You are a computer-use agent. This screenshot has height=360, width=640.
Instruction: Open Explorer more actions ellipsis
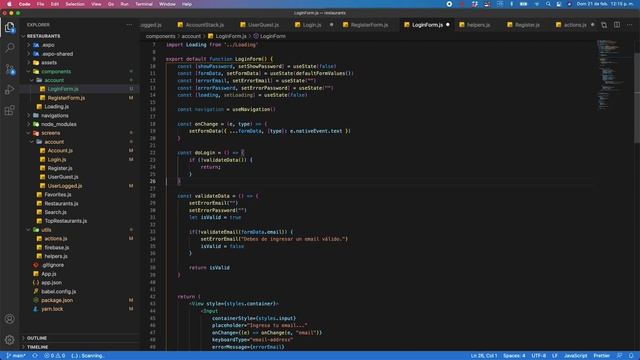[129, 25]
